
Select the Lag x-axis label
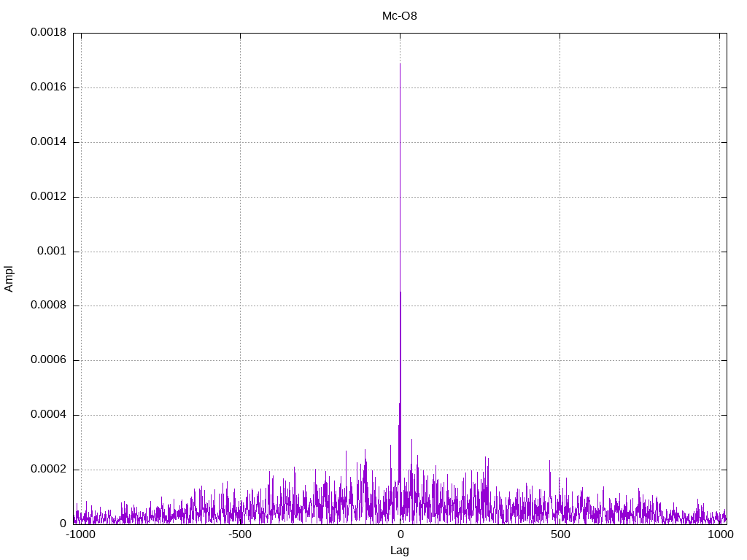[x=400, y=551]
